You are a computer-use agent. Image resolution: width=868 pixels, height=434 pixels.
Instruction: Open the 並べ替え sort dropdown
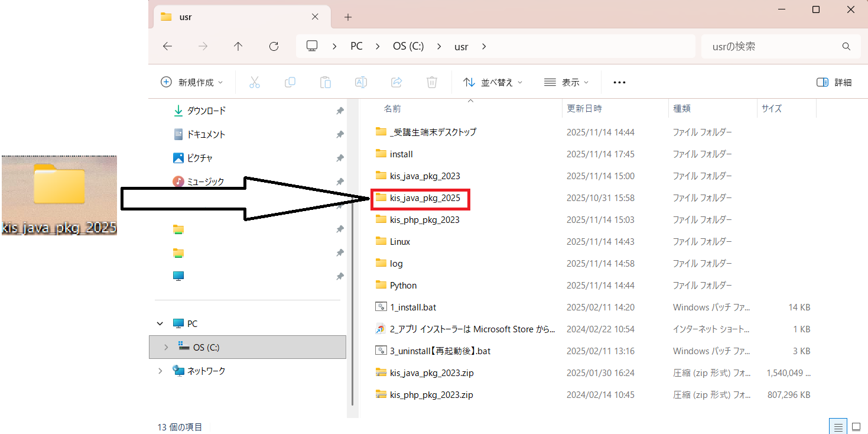click(493, 82)
